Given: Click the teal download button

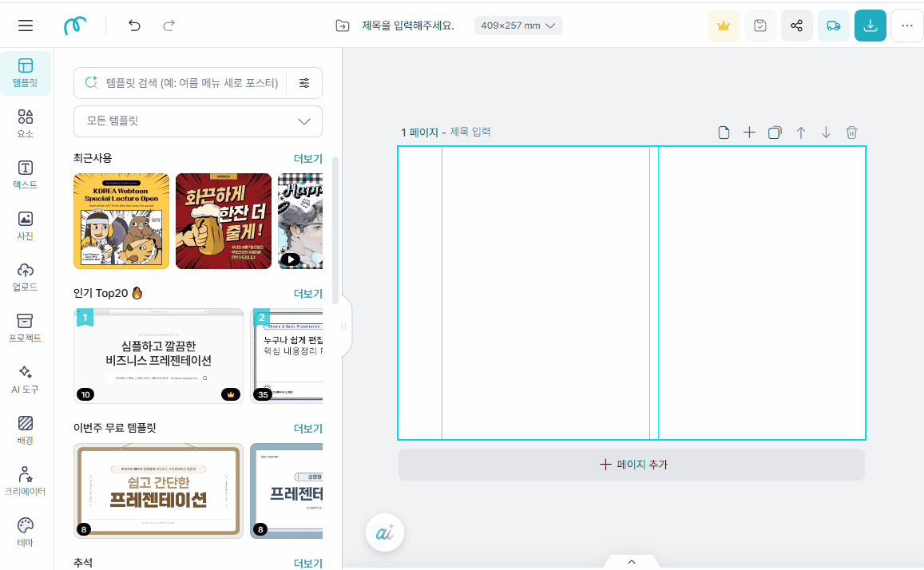Looking at the screenshot, I should 870,25.
